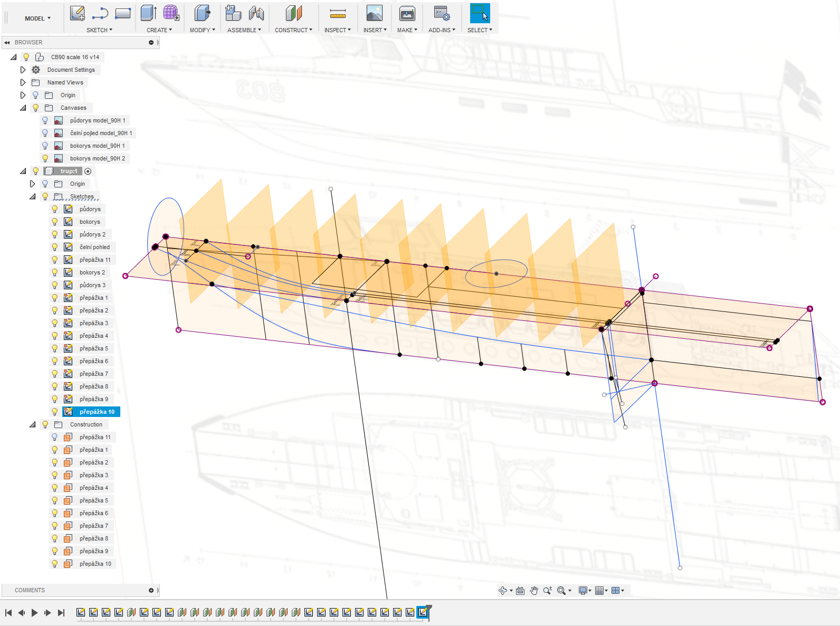Click the Create Sketch icon in toolbar
Image resolution: width=840 pixels, height=626 pixels.
78,13
